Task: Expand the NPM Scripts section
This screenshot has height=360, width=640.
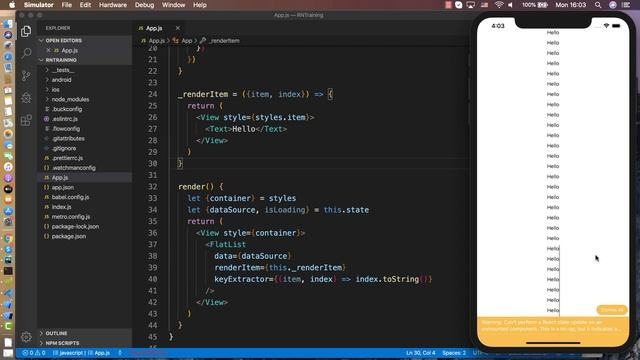Action: coord(62,343)
